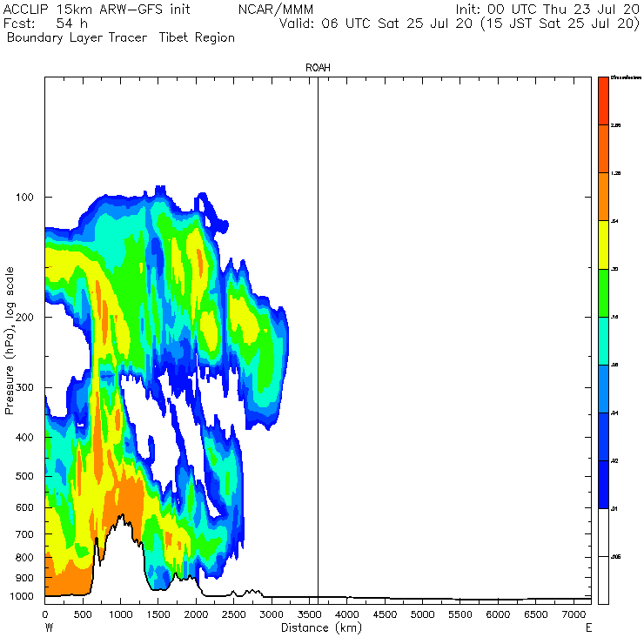Click the 'Dimensionless' colorbar units label
644x644 pixels.
pyautogui.click(x=626, y=77)
